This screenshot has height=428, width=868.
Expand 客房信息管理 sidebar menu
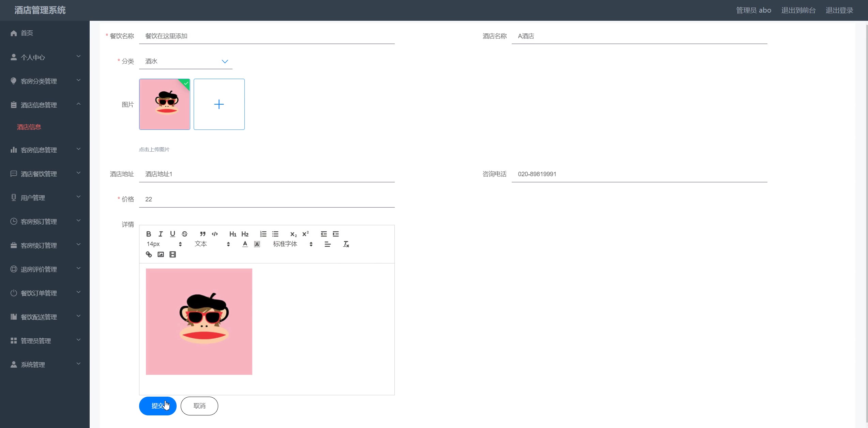point(45,150)
